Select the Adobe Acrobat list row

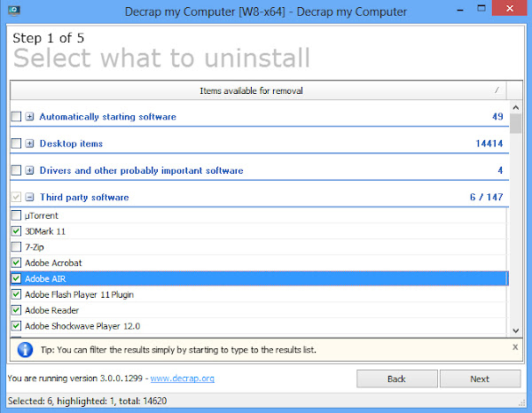259,263
